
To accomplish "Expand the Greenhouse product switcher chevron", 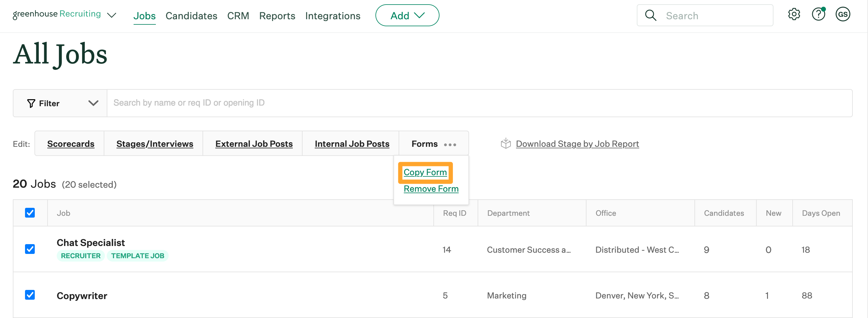I will pos(112,16).
